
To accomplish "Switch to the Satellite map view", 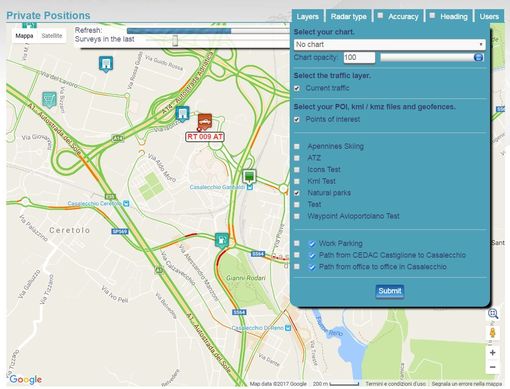I will 52,36.
